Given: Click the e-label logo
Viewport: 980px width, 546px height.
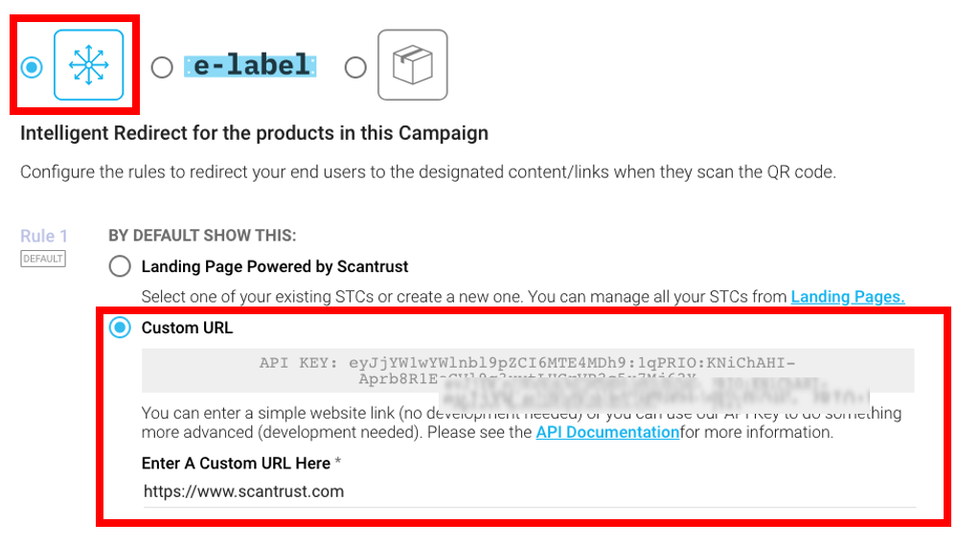Looking at the screenshot, I should (x=253, y=66).
